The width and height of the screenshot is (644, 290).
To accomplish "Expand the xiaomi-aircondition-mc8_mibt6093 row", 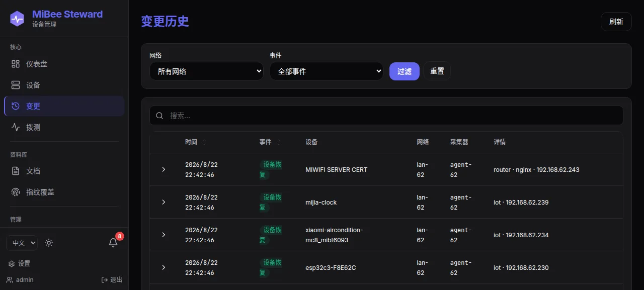I will click(x=164, y=235).
